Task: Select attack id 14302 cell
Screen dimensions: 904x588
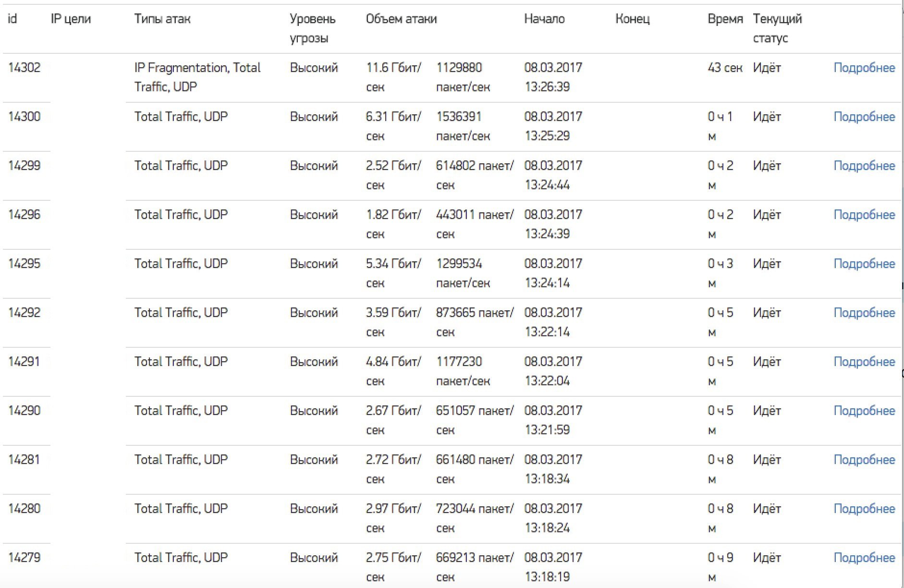Action: point(24,68)
